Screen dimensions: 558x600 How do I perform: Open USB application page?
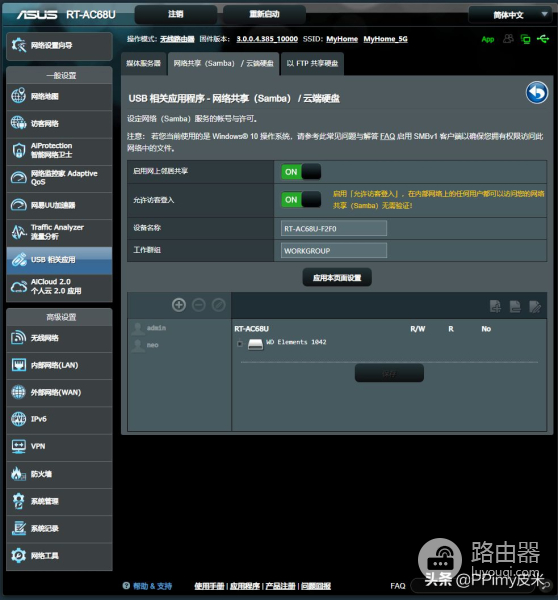click(59, 260)
